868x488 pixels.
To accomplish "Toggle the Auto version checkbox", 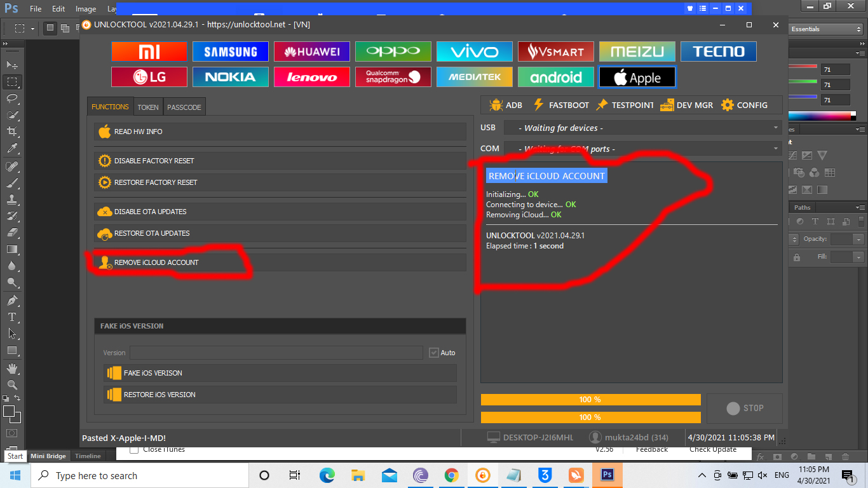I will (x=434, y=353).
